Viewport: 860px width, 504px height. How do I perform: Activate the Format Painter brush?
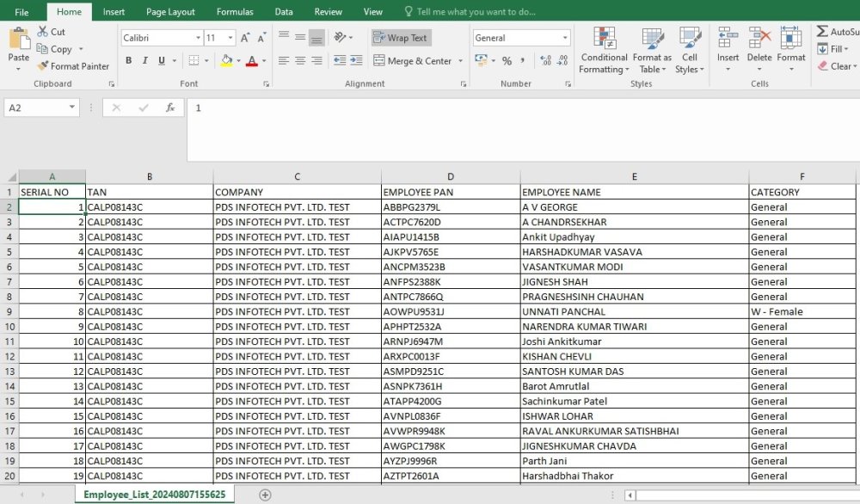pyautogui.click(x=43, y=66)
